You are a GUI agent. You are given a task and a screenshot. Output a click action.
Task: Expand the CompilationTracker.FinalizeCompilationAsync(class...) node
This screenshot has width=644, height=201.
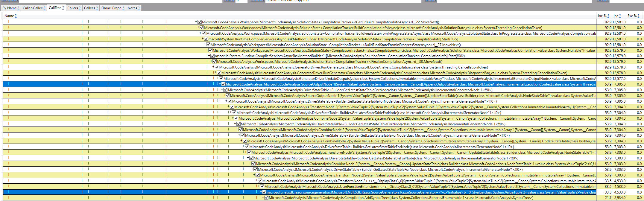(x=207, y=50)
